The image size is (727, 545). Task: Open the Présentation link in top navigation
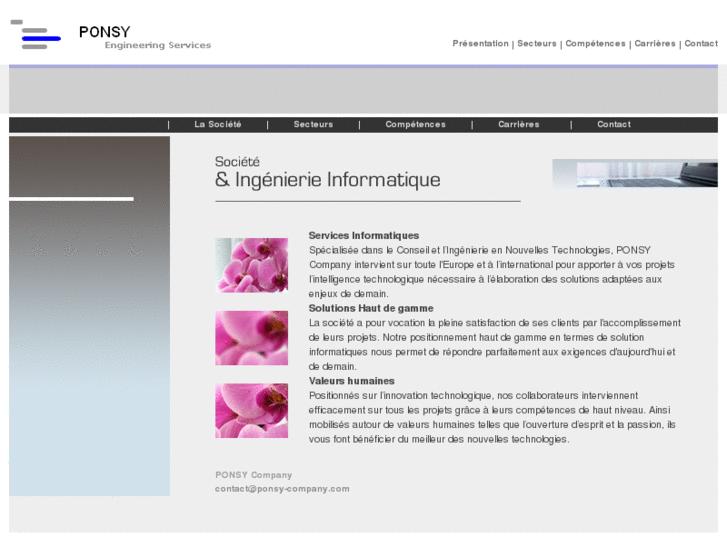coord(480,44)
